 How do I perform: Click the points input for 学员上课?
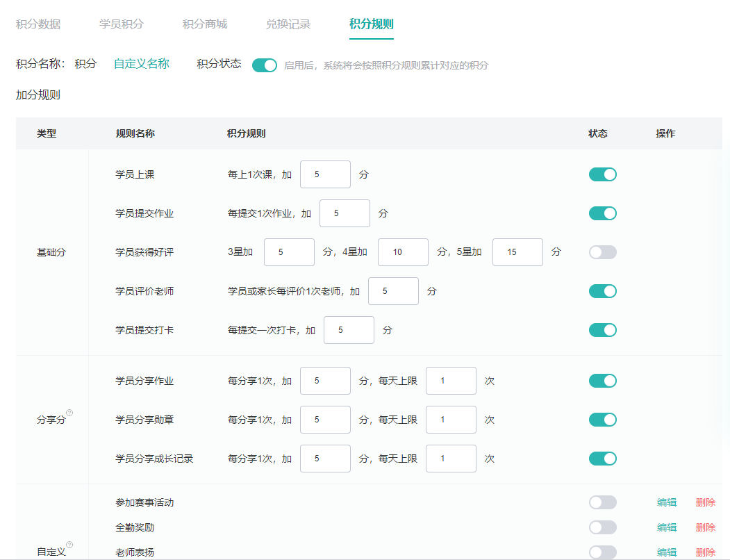325,174
